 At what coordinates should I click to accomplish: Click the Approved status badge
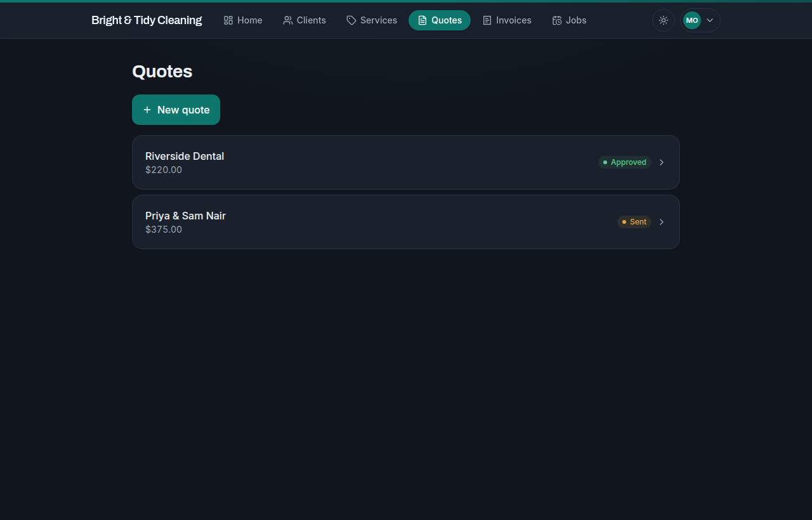tap(624, 162)
